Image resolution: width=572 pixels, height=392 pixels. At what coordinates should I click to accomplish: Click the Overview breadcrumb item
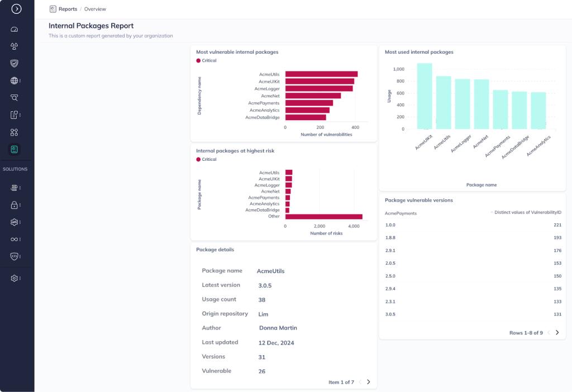click(95, 9)
